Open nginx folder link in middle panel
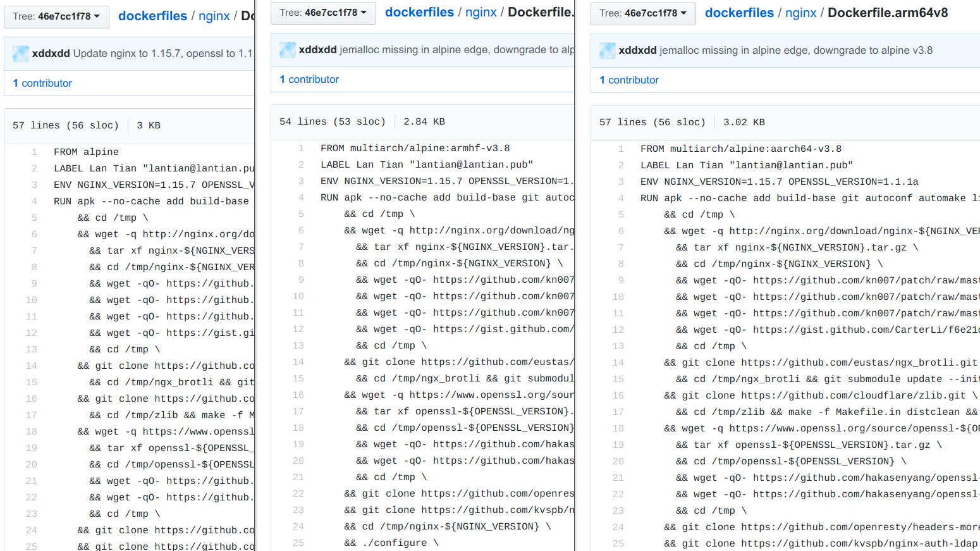This screenshot has height=551, width=980. (481, 12)
